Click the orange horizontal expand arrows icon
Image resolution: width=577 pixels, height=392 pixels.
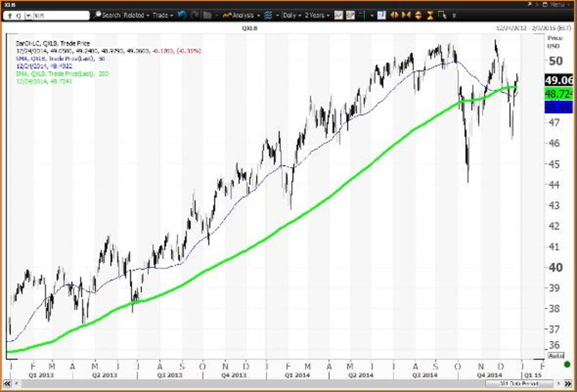[x=394, y=15]
